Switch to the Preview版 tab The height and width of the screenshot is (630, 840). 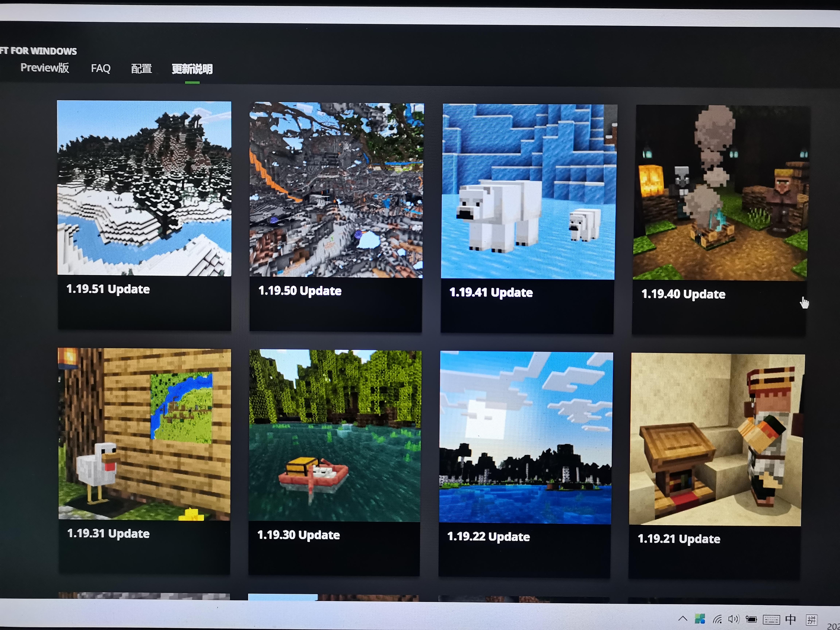[x=45, y=68]
